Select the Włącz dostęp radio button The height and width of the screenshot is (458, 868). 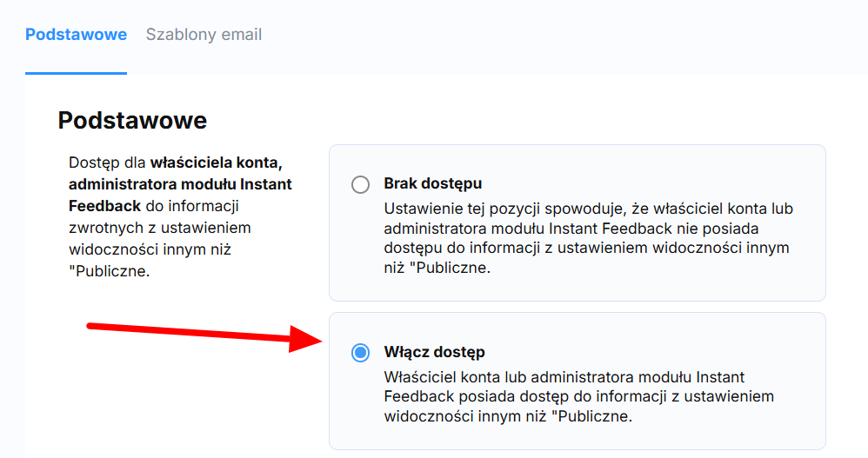click(x=360, y=353)
